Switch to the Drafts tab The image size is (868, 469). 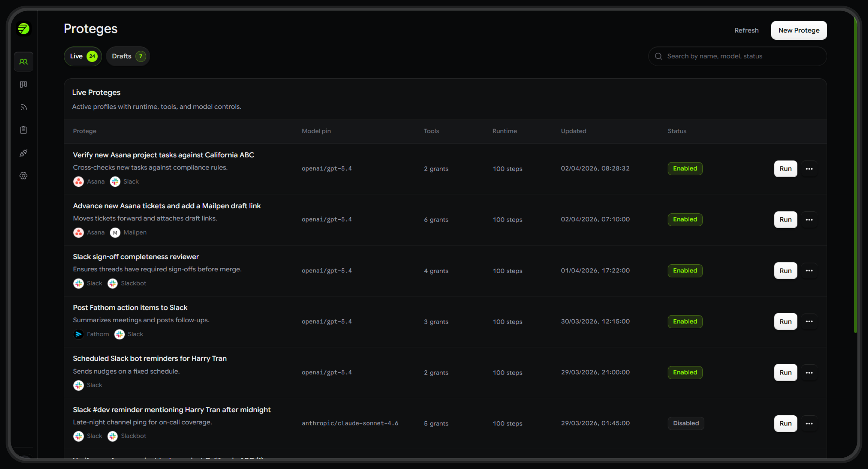(128, 56)
